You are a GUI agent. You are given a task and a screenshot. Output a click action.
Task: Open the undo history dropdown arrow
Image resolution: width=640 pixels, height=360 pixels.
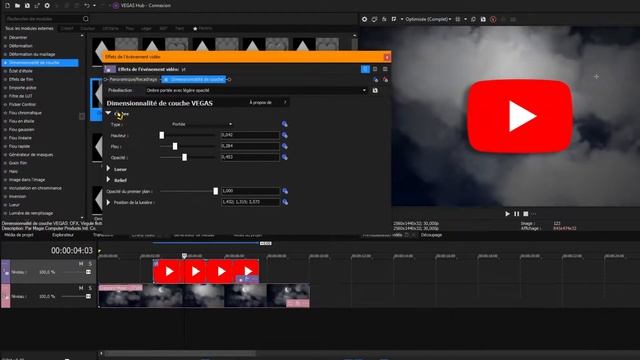pyautogui.click(x=94, y=6)
